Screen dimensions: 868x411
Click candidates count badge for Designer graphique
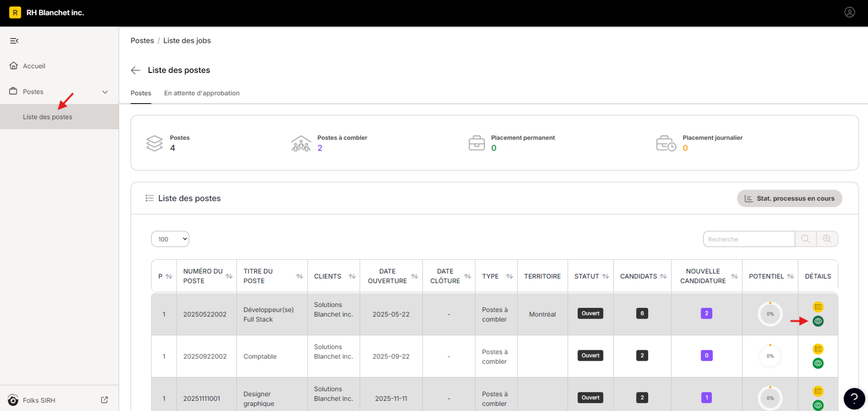[642, 398]
